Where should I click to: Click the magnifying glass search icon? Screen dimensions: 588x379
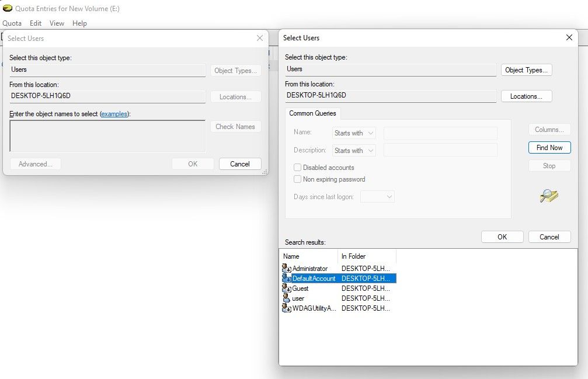tap(549, 196)
